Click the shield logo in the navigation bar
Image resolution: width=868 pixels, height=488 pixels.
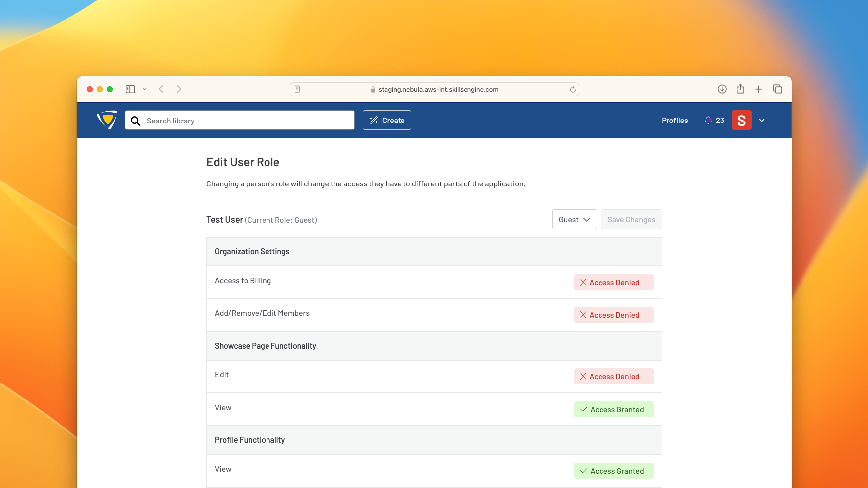point(106,120)
